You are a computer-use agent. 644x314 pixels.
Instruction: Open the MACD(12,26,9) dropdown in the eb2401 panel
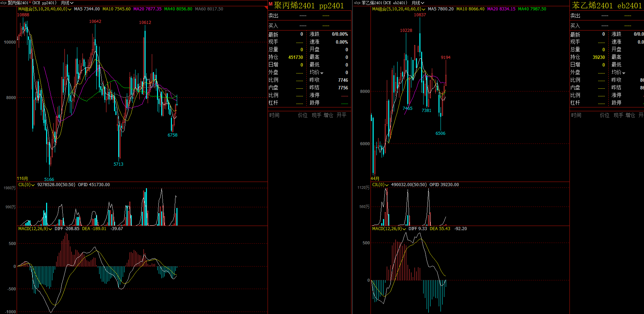(x=404, y=229)
